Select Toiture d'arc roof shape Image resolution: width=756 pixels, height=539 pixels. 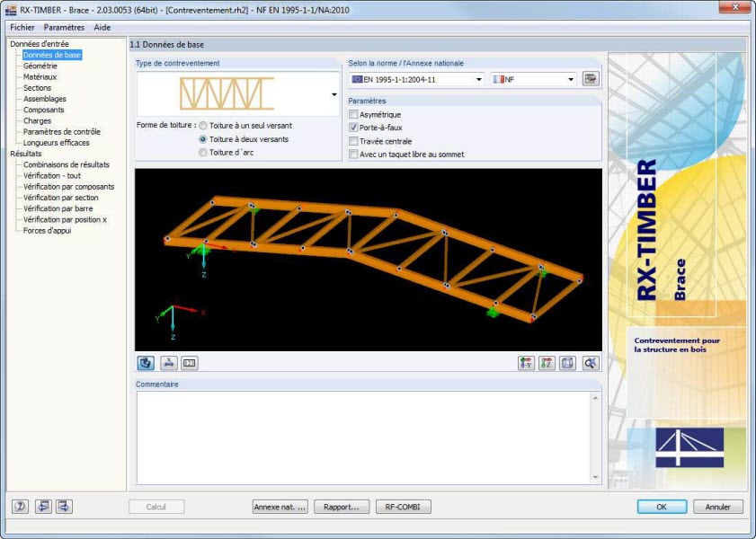pyautogui.click(x=203, y=152)
